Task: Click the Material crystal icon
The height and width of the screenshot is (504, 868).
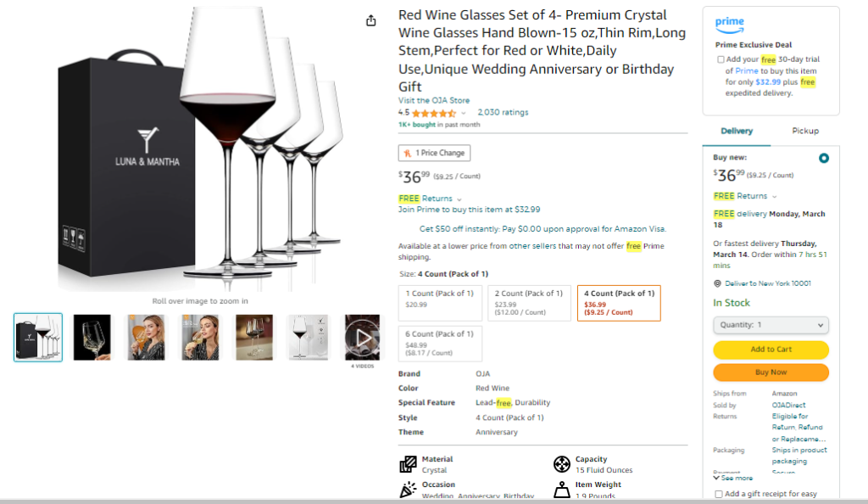Action: point(408,464)
